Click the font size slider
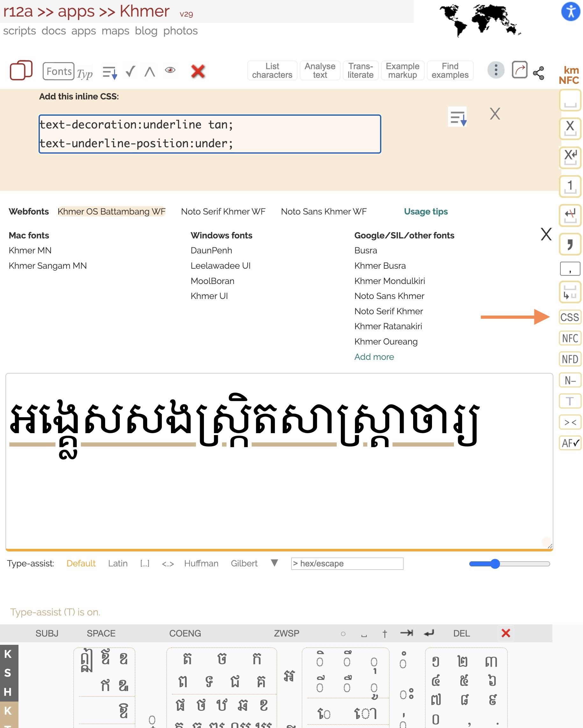This screenshot has width=583, height=728. (509, 564)
